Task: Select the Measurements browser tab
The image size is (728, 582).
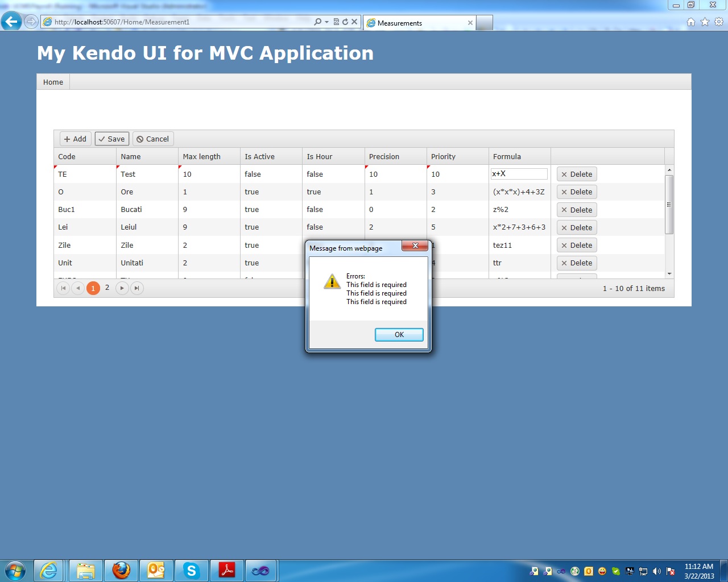Action: [x=419, y=23]
